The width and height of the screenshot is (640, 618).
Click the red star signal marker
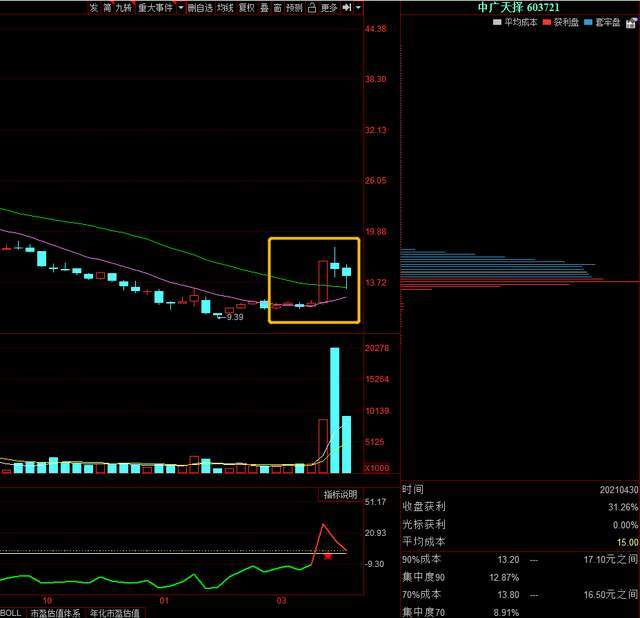click(328, 556)
